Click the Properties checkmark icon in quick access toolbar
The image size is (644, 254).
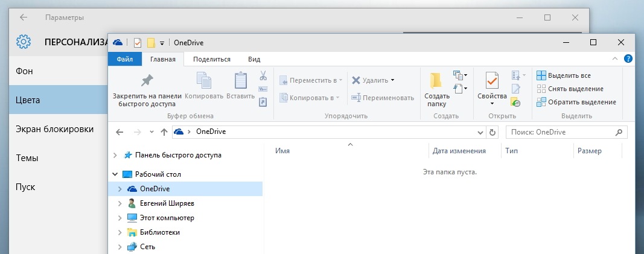pos(138,43)
